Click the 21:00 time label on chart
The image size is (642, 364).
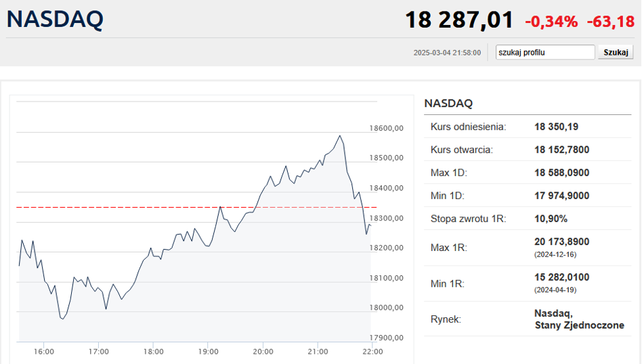coord(318,352)
